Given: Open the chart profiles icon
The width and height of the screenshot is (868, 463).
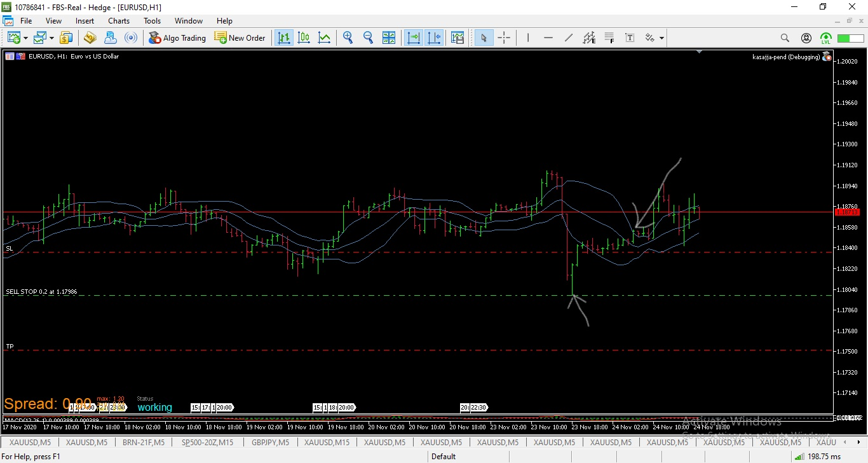Looking at the screenshot, I should point(40,38).
